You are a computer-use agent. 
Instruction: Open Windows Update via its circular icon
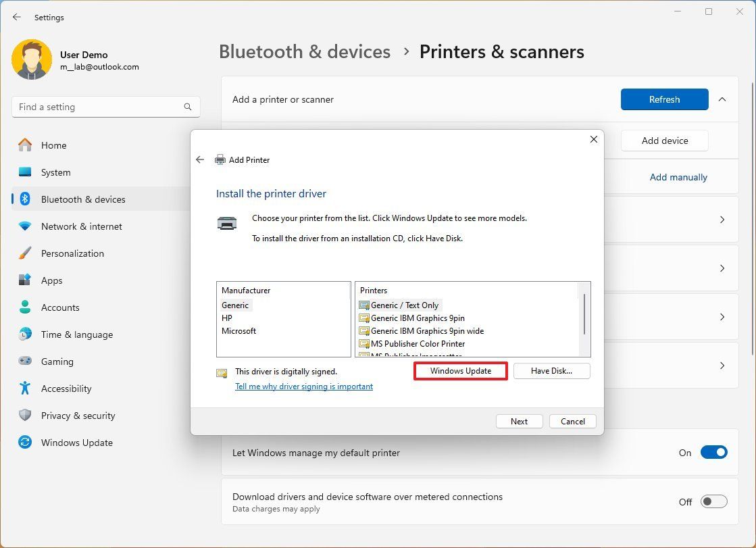pyautogui.click(x=25, y=443)
